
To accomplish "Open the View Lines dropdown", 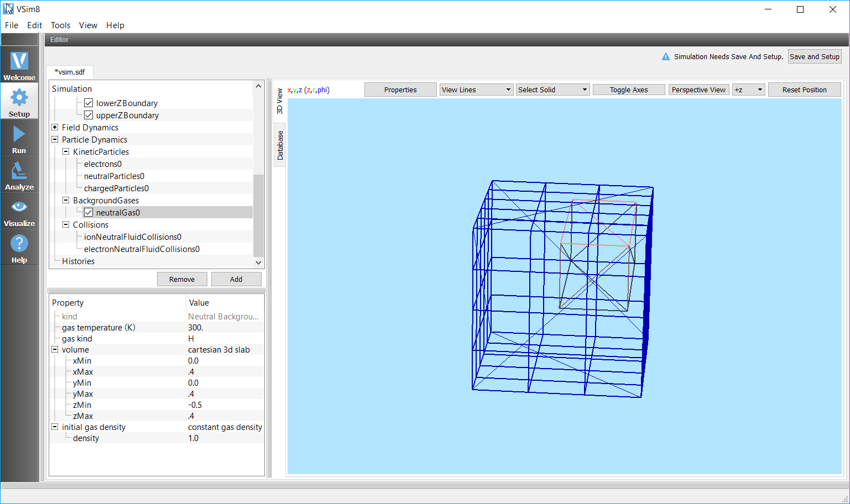I will tap(476, 90).
